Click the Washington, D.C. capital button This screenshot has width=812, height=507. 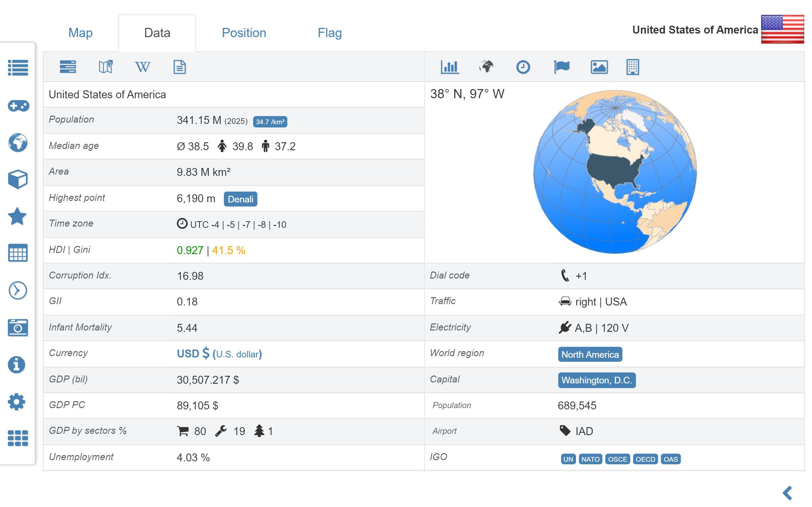(597, 380)
